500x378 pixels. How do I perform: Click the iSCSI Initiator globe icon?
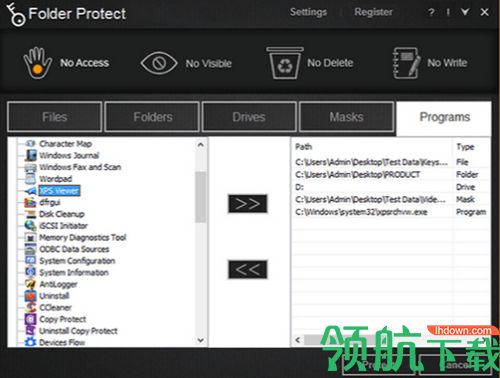(31, 226)
